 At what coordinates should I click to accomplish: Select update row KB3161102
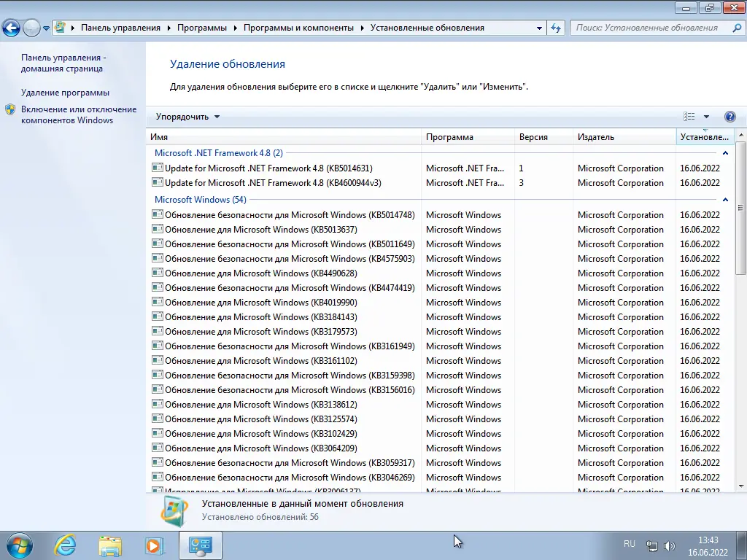coord(440,360)
